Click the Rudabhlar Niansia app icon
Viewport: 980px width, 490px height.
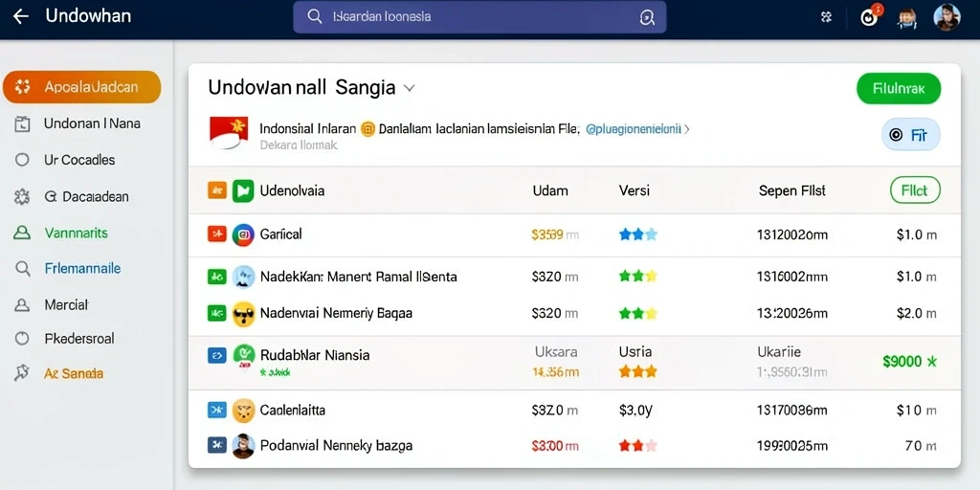click(243, 355)
